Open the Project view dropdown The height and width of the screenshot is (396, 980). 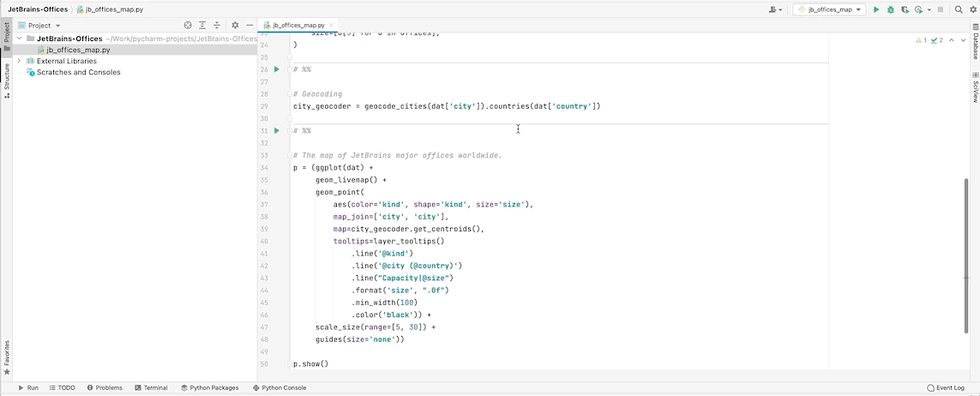39,26
